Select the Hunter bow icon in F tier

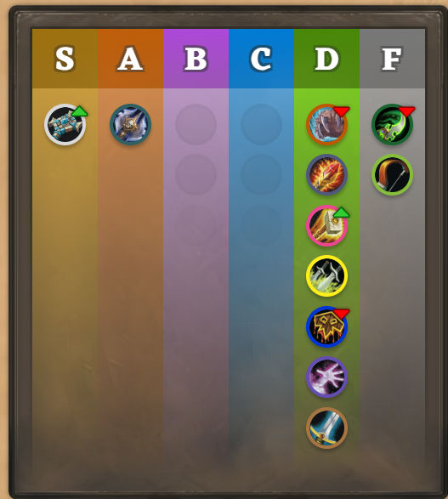(x=392, y=175)
